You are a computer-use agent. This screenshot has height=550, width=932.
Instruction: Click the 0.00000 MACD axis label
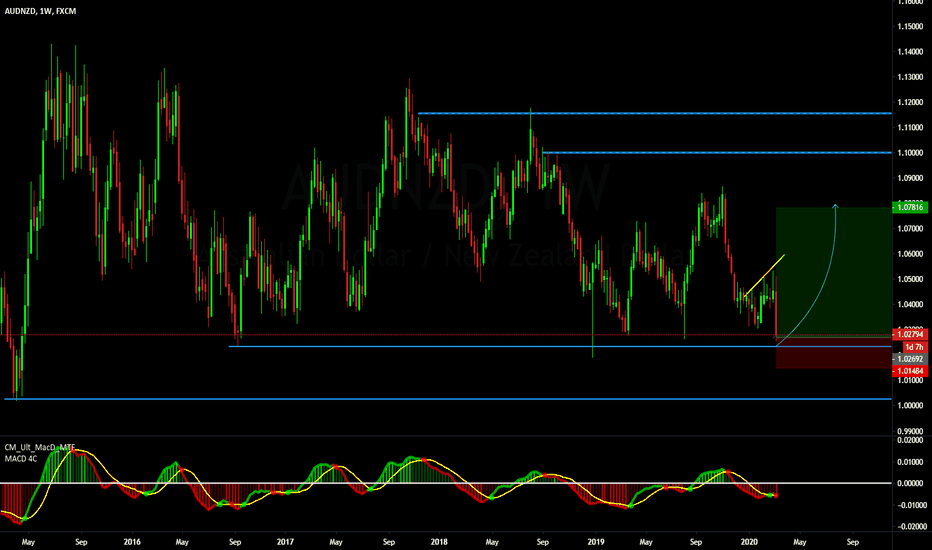coord(911,483)
